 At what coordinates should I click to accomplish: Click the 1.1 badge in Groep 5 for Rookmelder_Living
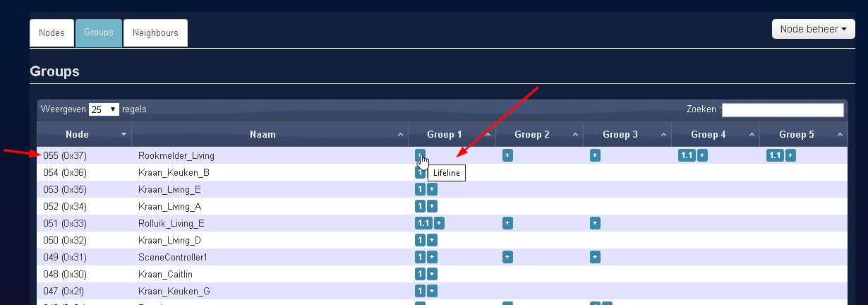(x=775, y=155)
